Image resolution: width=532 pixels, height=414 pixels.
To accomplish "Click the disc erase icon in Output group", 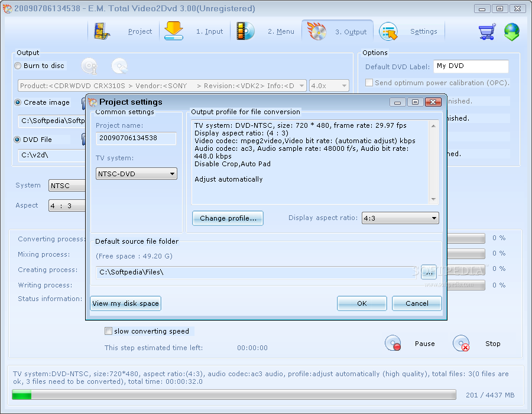I will point(119,66).
